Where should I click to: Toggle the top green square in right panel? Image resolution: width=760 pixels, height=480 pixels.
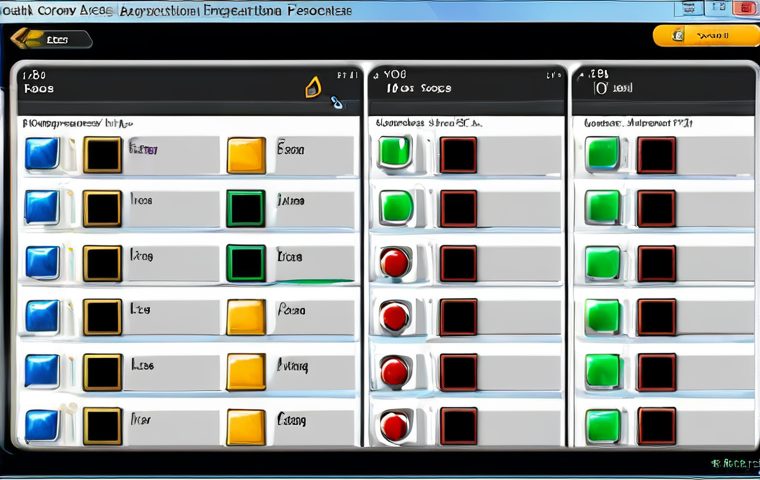pyautogui.click(x=602, y=154)
